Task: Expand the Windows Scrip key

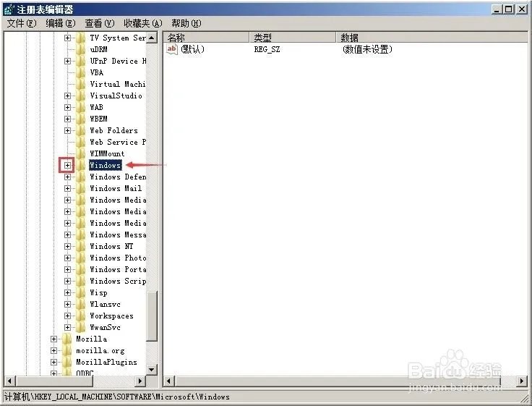Action: coord(67,281)
